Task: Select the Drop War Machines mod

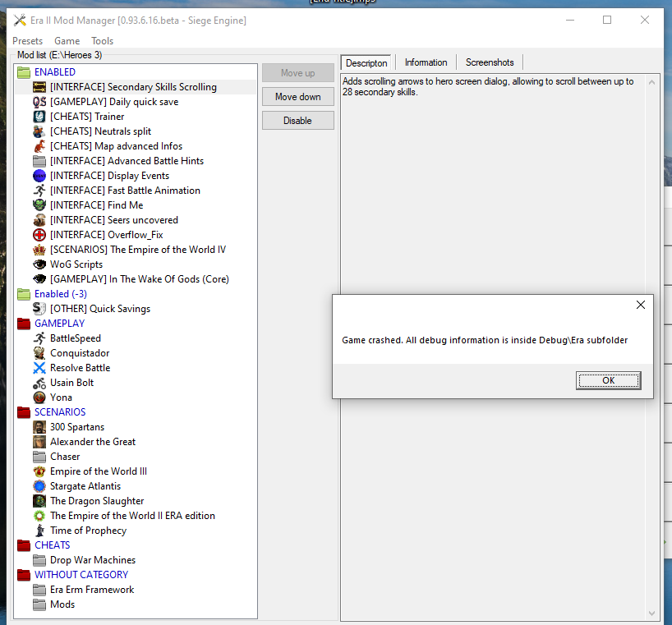Action: [x=93, y=560]
